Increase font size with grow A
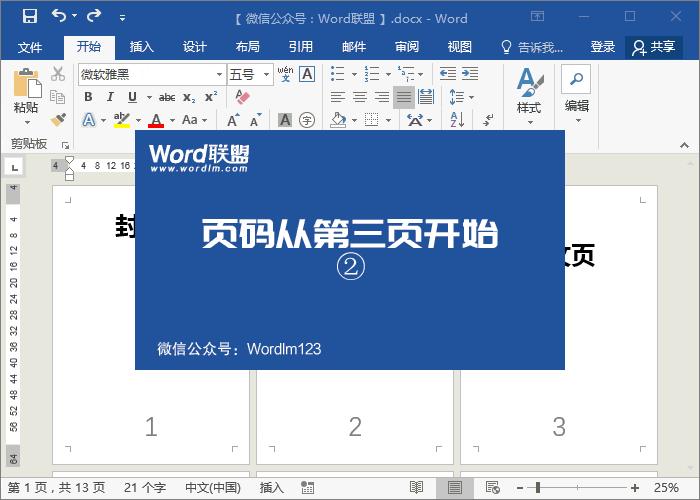 pos(233,120)
